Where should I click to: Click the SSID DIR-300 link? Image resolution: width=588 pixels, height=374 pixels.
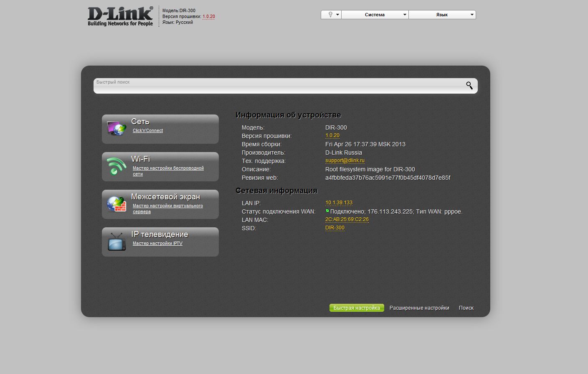(x=335, y=228)
